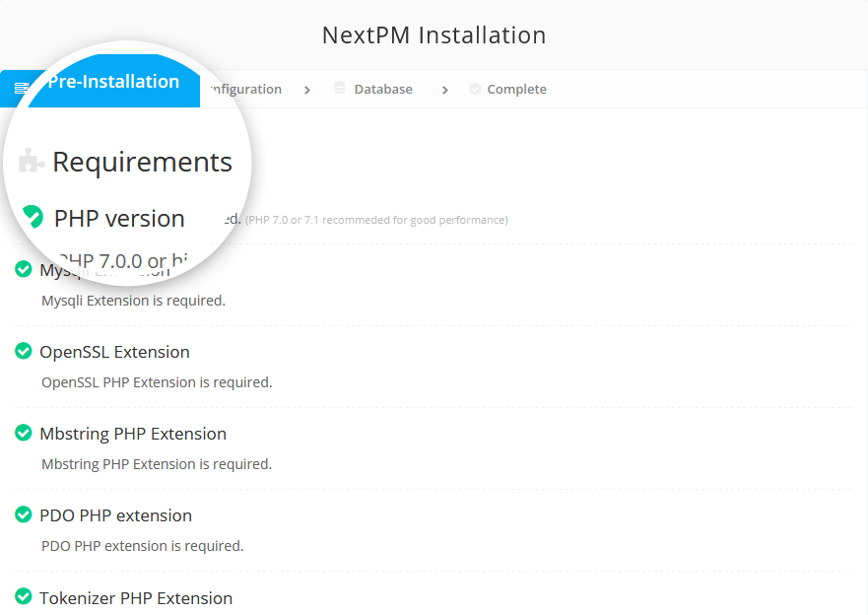Click green check beside Mysqli Extension

click(24, 269)
